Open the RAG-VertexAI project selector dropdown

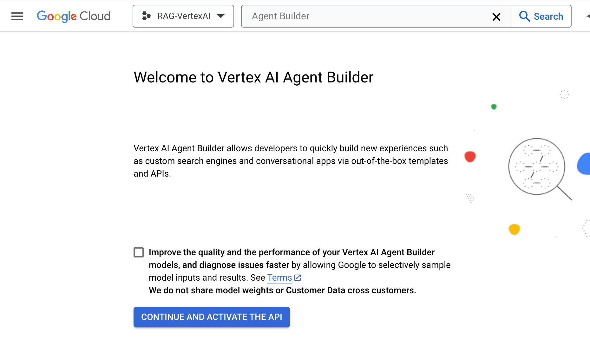(183, 16)
